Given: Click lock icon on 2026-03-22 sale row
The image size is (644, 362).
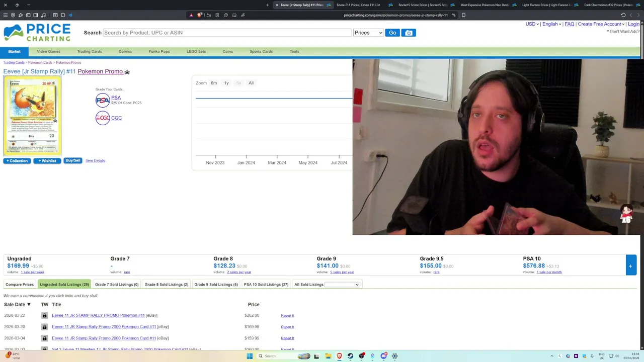Looking at the screenshot, I should point(44,315).
